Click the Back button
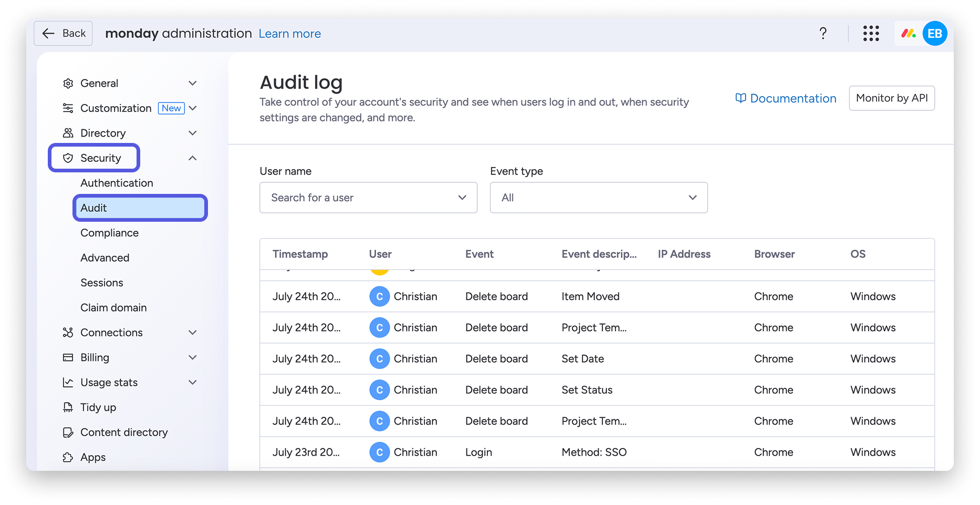 [x=64, y=34]
